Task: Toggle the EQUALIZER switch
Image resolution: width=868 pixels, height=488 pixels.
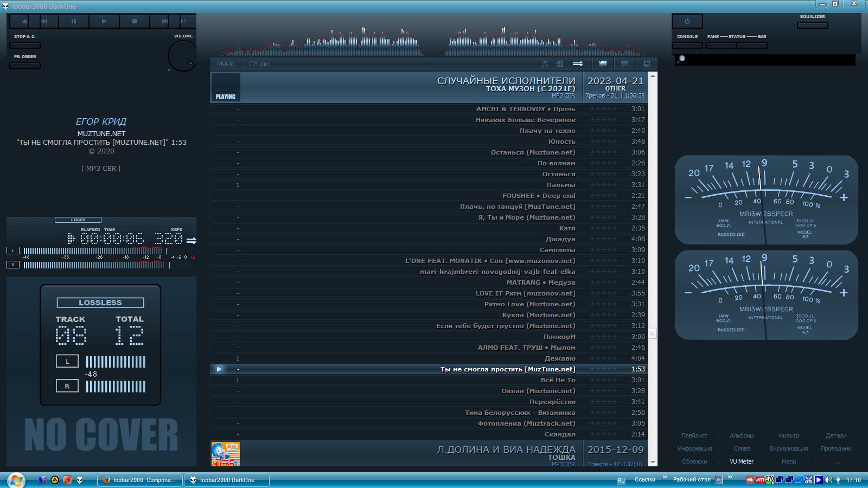Action: tap(812, 25)
